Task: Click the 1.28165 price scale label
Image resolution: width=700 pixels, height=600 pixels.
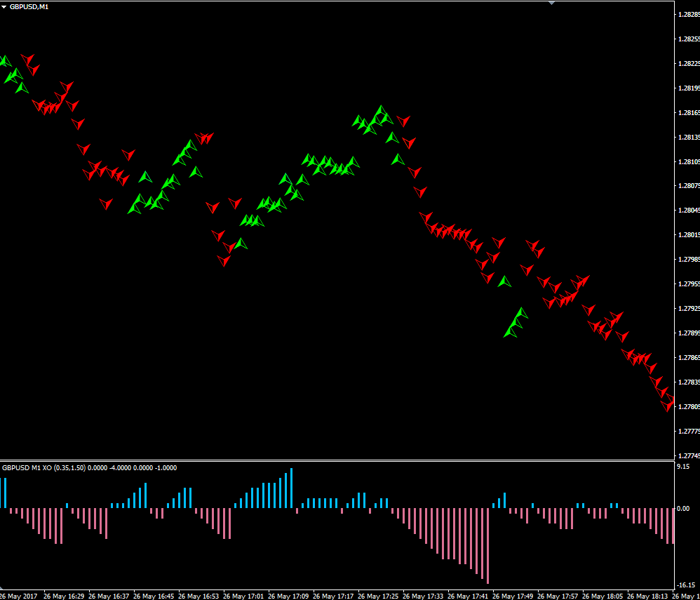Action: click(x=688, y=112)
